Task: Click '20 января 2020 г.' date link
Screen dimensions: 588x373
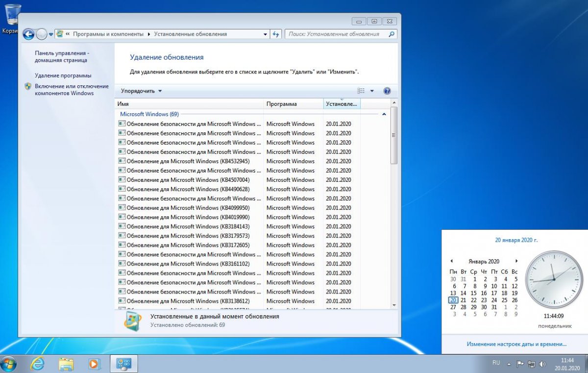Action: pyautogui.click(x=516, y=240)
